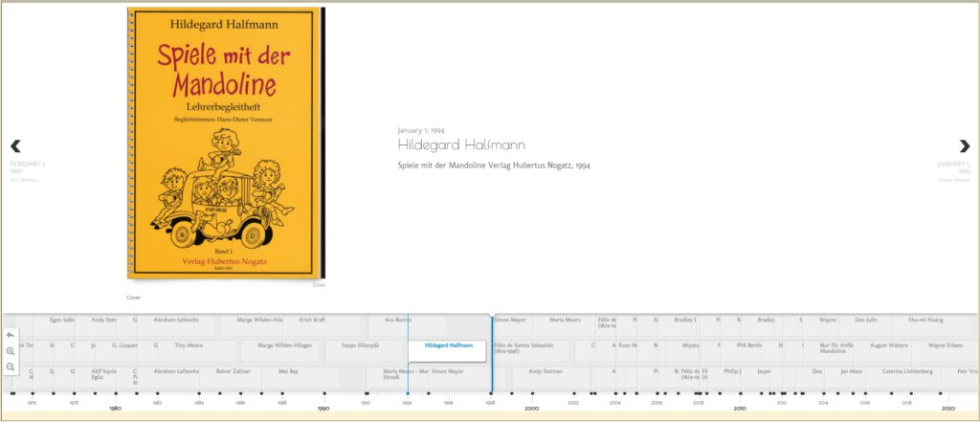This screenshot has width=980, height=422.
Task: Open the Egon Sassmannshaus timeline entry
Action: coord(62,320)
